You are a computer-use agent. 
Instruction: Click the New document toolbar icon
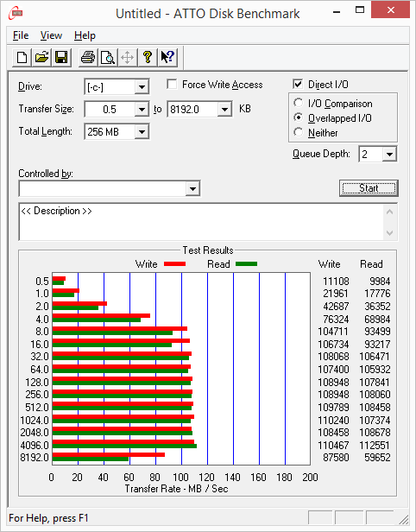(22, 57)
